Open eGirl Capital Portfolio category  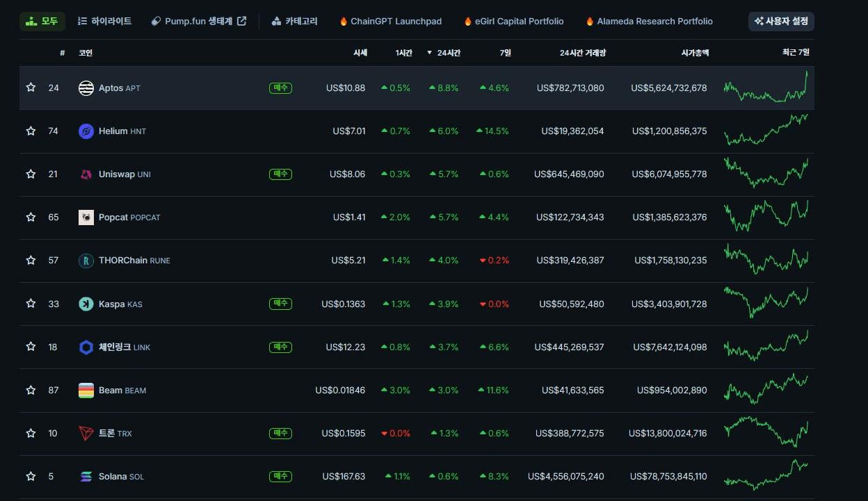[x=514, y=22]
